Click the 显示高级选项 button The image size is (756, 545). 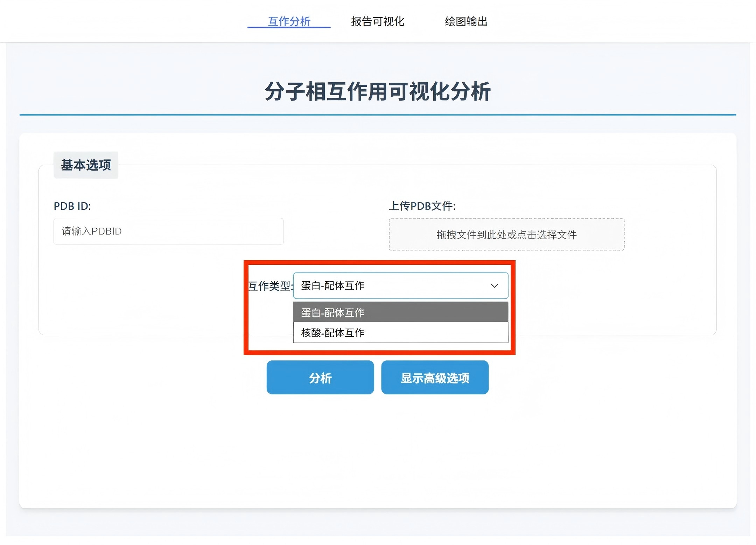(435, 378)
